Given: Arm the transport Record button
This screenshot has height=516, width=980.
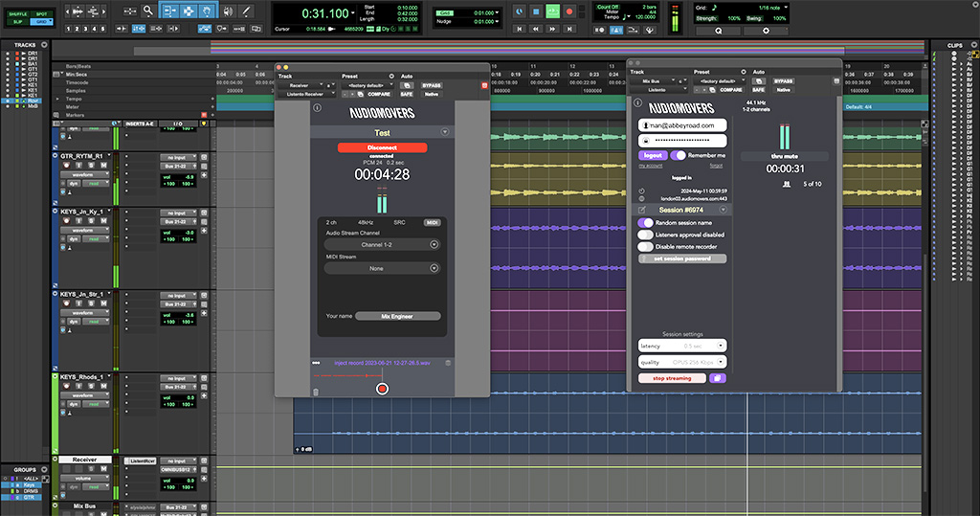Looking at the screenshot, I should pyautogui.click(x=568, y=11).
